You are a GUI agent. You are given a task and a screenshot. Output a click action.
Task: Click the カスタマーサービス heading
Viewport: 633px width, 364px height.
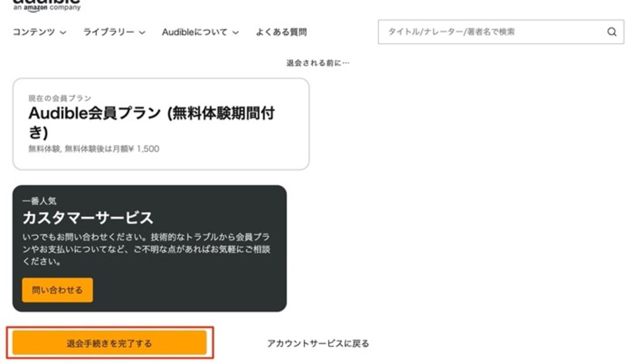[x=87, y=218]
